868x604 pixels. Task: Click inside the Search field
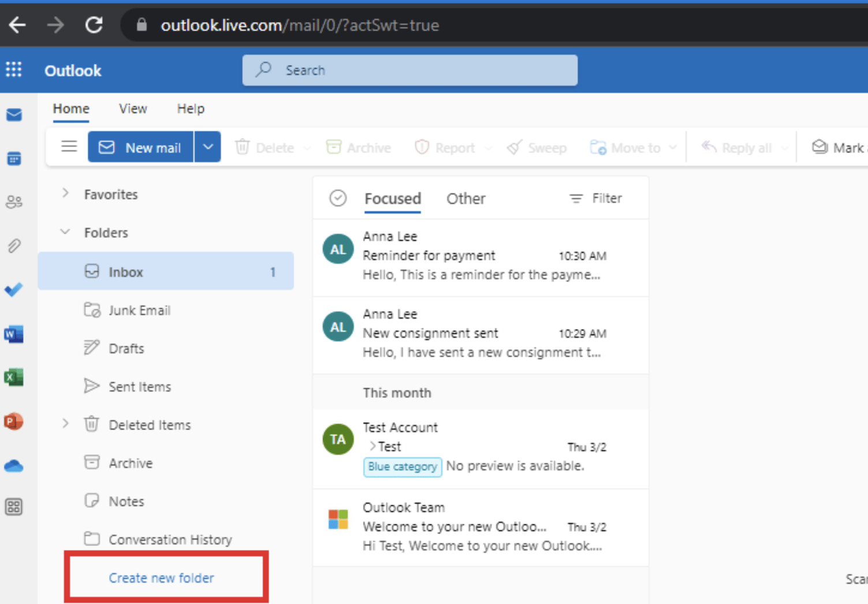[410, 70]
